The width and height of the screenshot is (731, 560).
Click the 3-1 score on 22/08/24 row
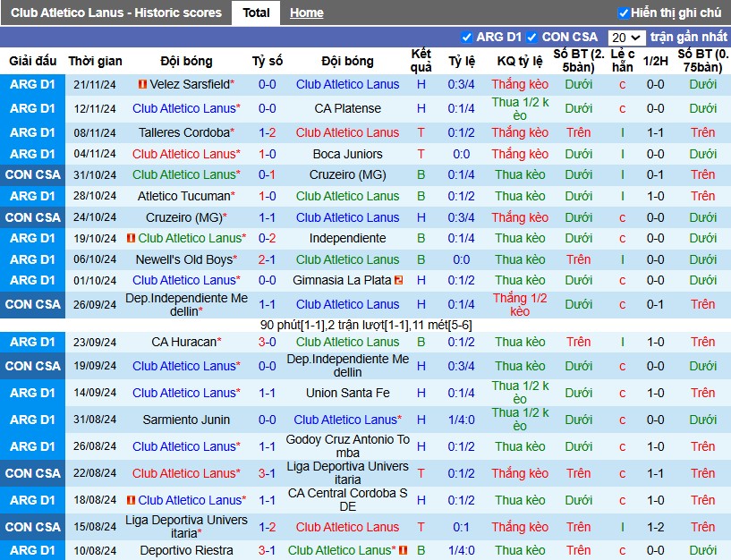(268, 473)
